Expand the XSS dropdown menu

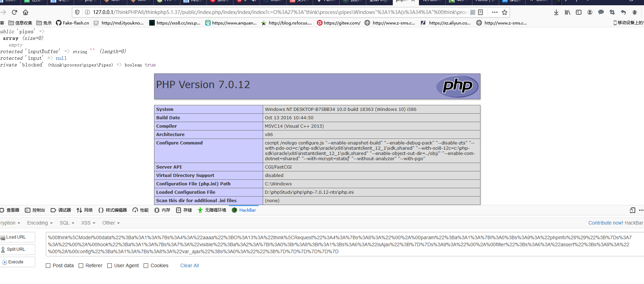coord(88,223)
